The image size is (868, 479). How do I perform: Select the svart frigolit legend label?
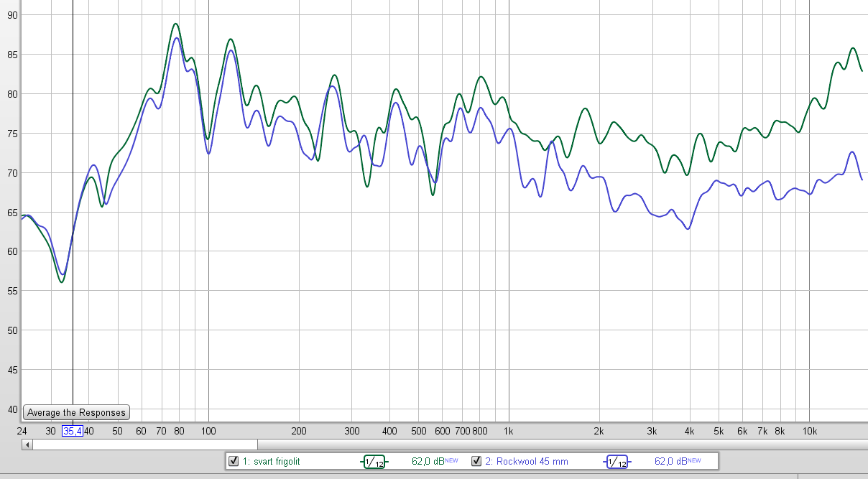coord(272,462)
